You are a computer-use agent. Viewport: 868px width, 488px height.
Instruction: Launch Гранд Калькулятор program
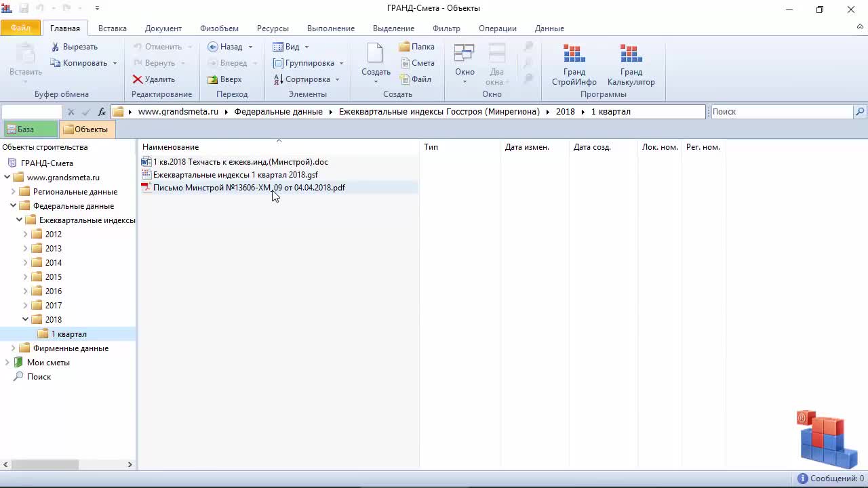631,64
